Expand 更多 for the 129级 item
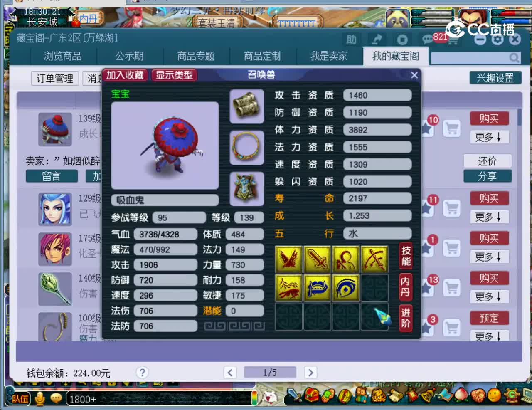532x410 pixels. (489, 217)
